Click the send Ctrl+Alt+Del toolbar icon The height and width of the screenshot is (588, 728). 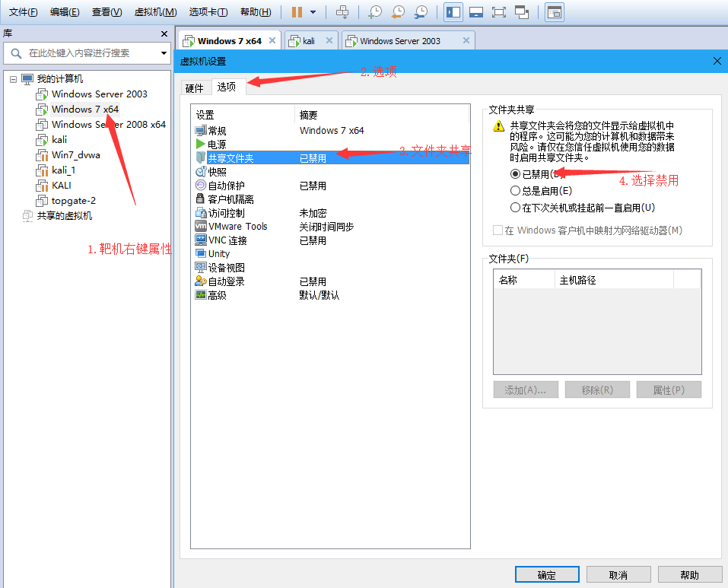click(x=342, y=12)
